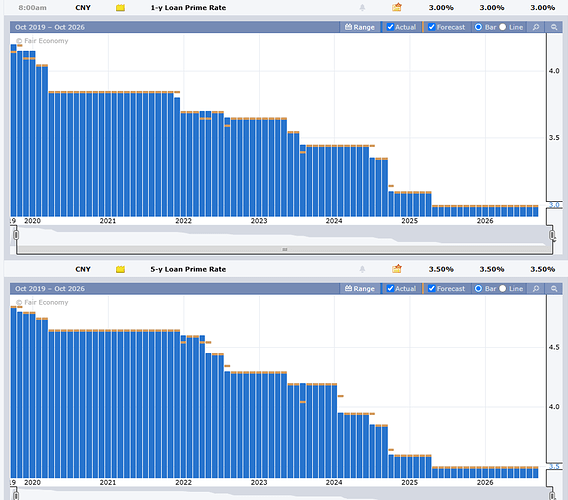Click 3.0 current value label on 1-y axis
This screenshot has height=500, width=568.
[x=554, y=205]
